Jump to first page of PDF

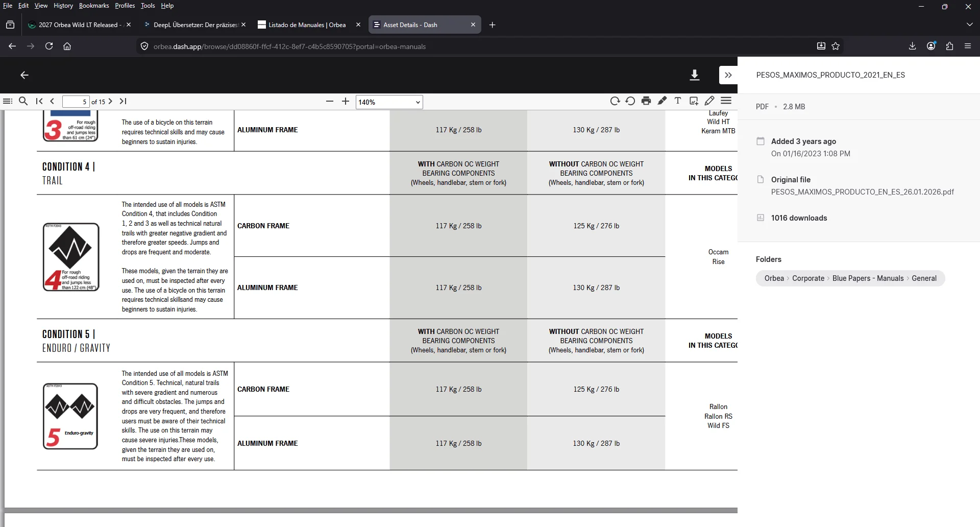[x=39, y=101]
